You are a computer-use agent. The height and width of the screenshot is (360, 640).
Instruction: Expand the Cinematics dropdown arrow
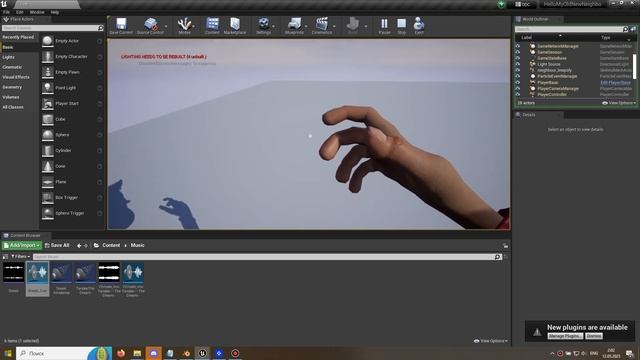pyautogui.click(x=334, y=27)
